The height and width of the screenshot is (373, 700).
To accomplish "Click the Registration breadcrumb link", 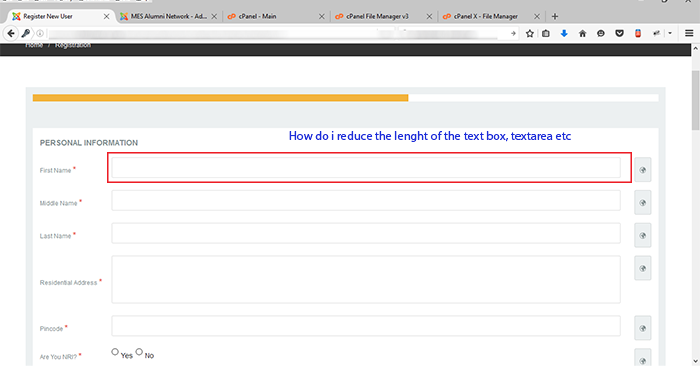I will (73, 45).
